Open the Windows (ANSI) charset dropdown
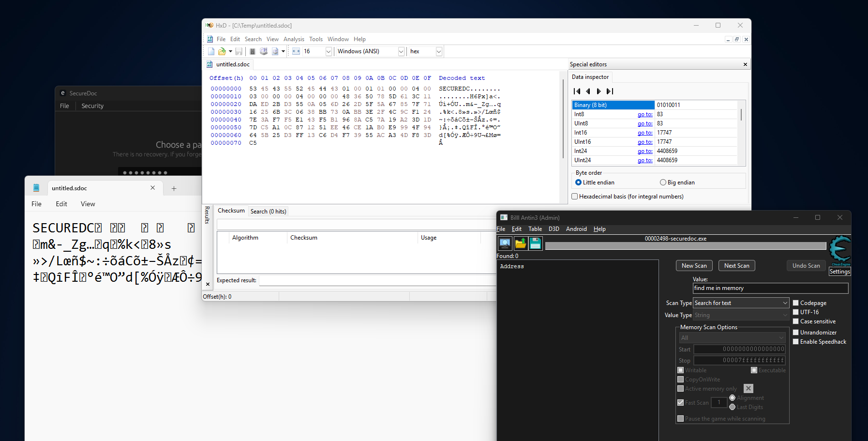Screen dimensions: 868x441 click(x=401, y=51)
